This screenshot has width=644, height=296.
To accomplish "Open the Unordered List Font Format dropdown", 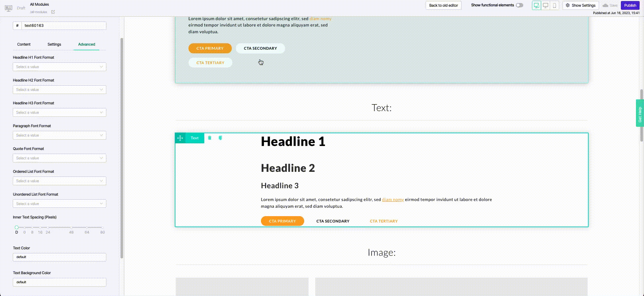I will 59,204.
